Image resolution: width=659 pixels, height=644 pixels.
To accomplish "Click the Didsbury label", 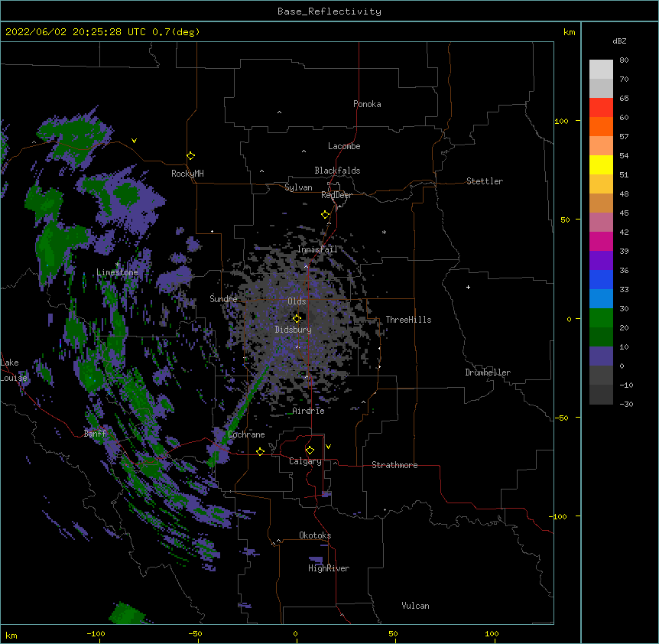I will [x=294, y=330].
